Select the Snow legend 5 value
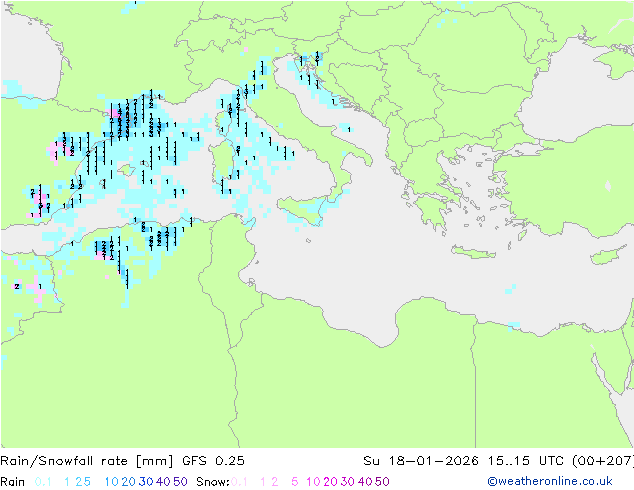 (x=295, y=482)
